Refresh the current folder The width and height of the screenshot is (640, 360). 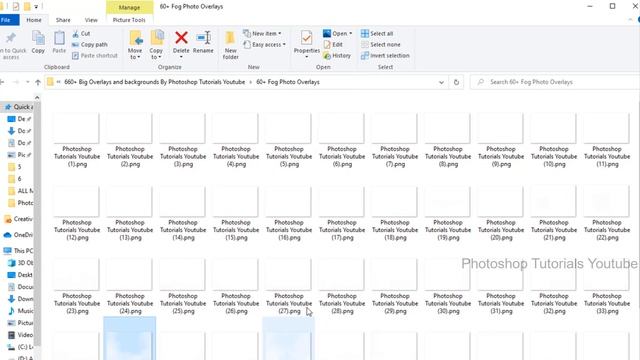point(456,82)
